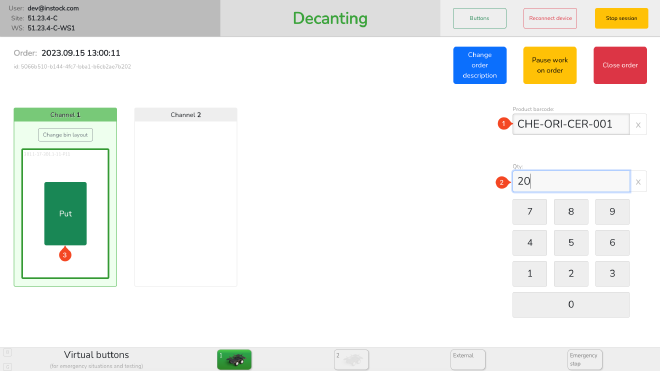The width and height of the screenshot is (660, 371).
Task: Select the Channel 2 header
Action: point(186,115)
